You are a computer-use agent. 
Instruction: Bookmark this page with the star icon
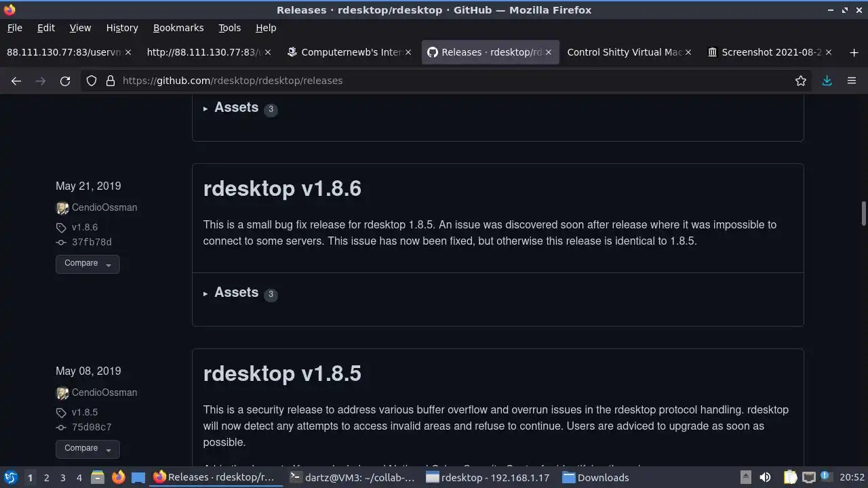801,81
